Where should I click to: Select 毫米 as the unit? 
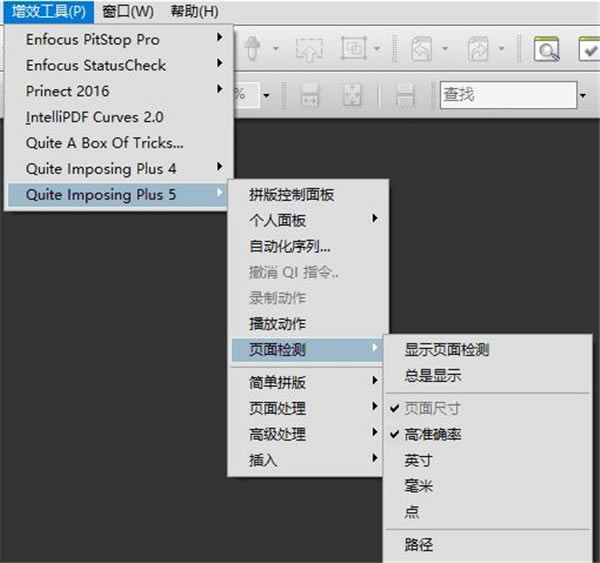click(419, 487)
